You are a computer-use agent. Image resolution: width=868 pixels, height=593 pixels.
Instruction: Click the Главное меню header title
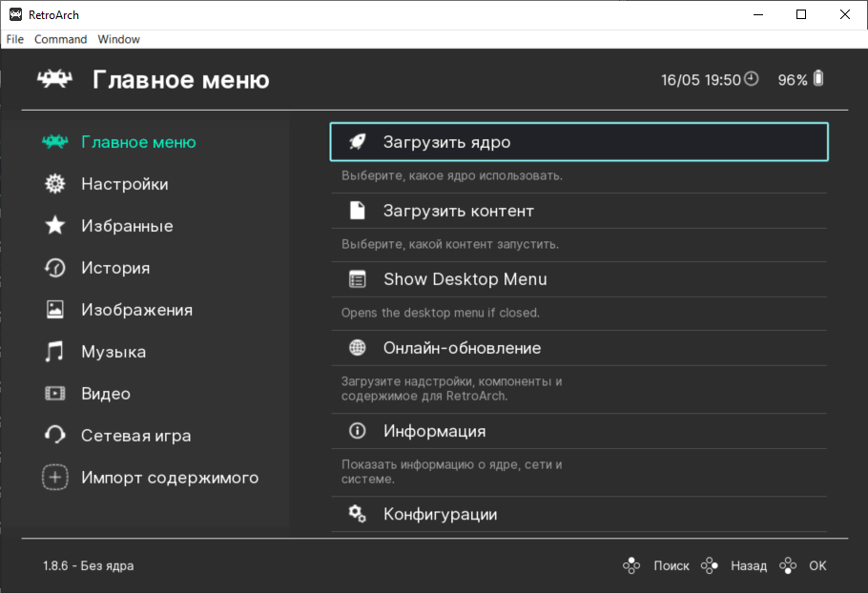click(x=181, y=80)
